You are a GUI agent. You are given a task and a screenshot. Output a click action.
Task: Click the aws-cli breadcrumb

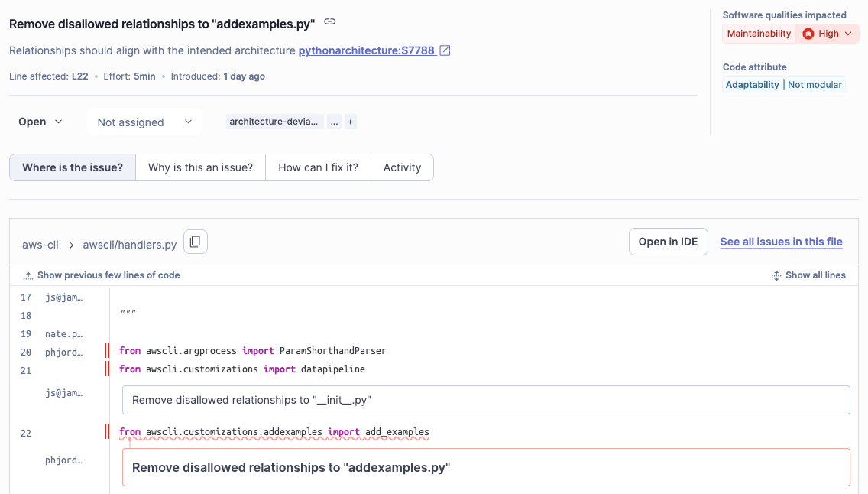point(40,245)
